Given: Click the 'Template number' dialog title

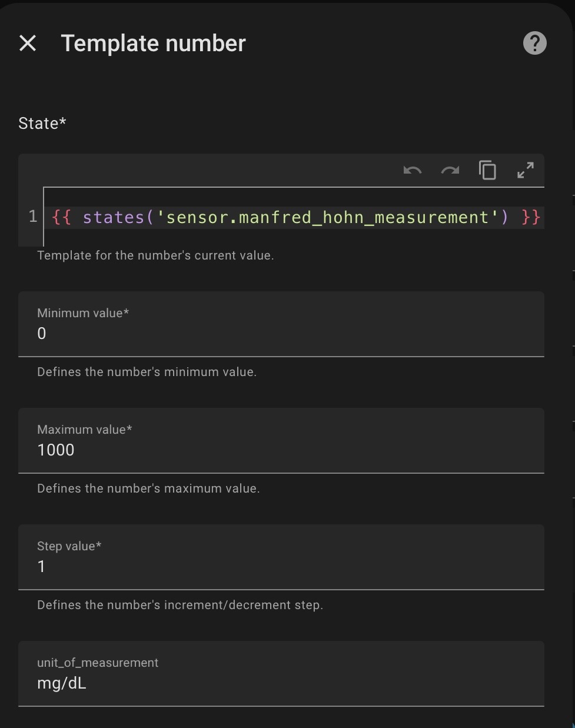Looking at the screenshot, I should (x=153, y=44).
